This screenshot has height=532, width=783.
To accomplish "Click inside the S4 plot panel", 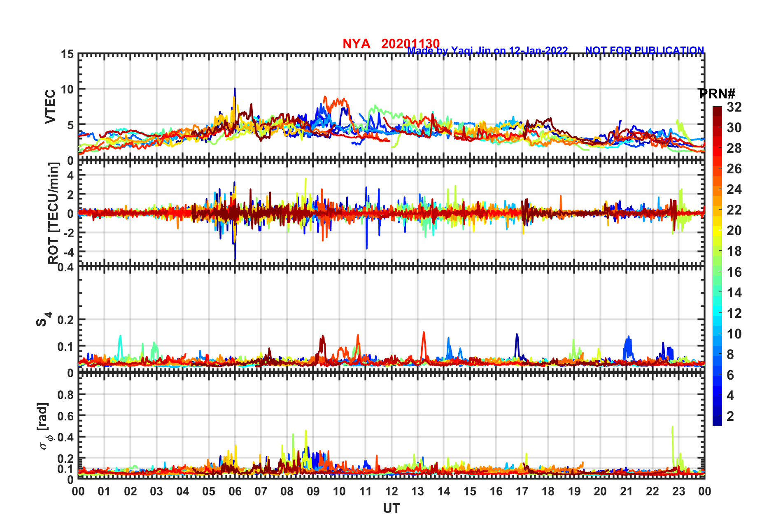I will tap(391, 320).
